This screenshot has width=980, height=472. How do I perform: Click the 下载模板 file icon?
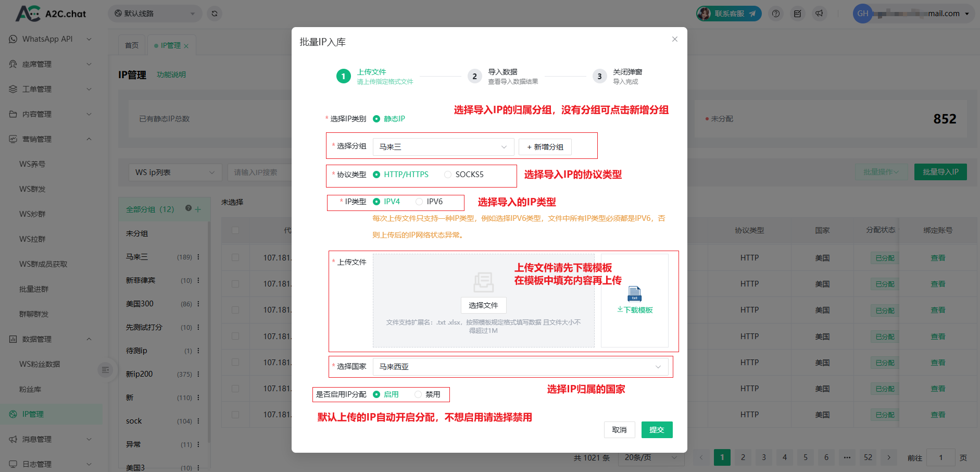pos(634,294)
